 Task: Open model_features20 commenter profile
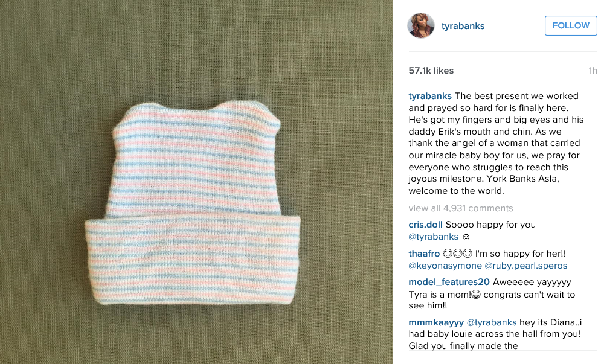coord(449,282)
